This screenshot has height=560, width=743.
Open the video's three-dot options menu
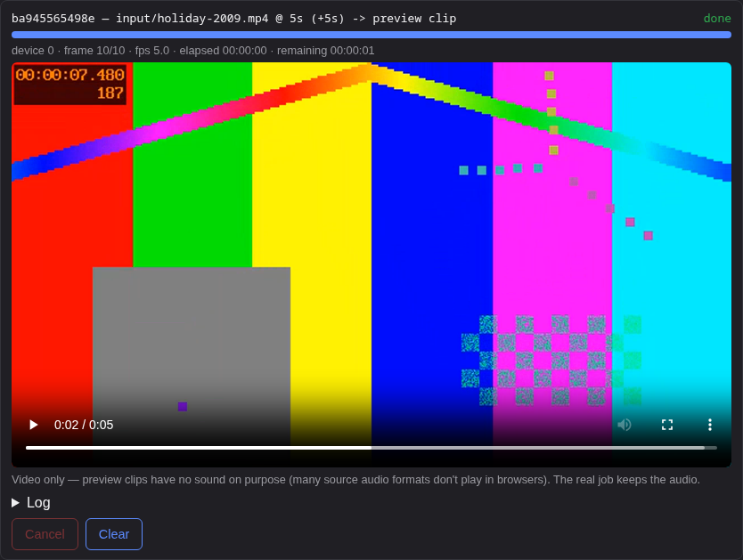tap(710, 425)
